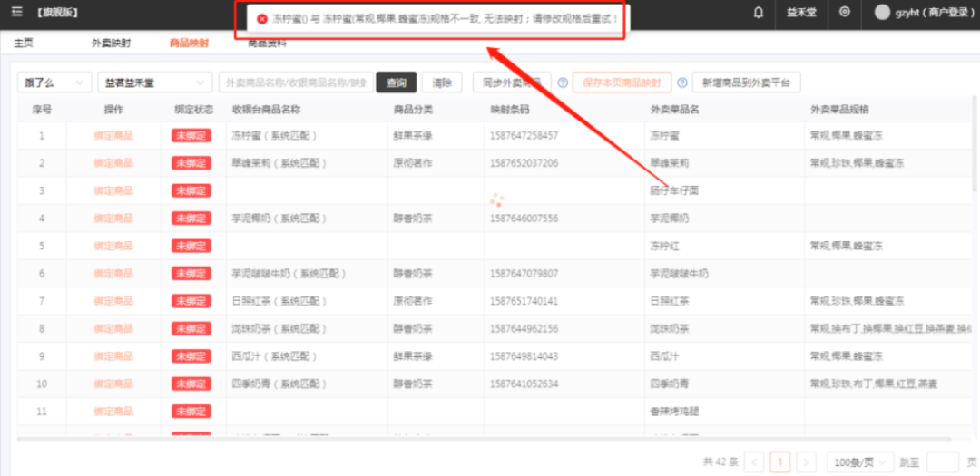Click 绑定商品 for row 7 日照红茶

113,300
